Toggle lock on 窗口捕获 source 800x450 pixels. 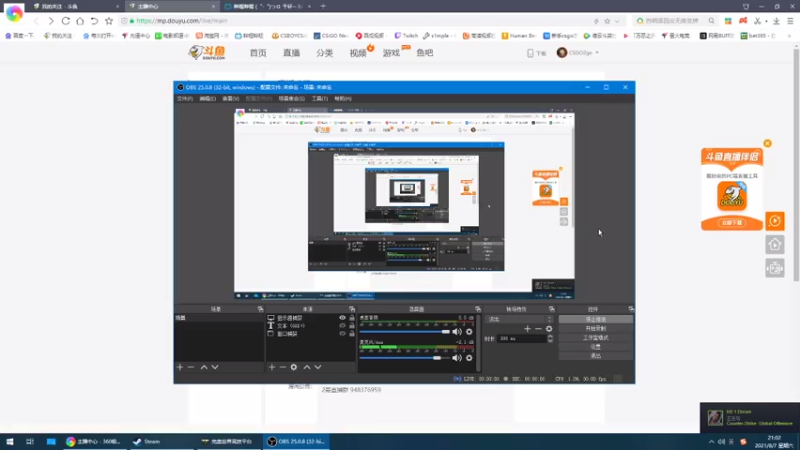[352, 334]
